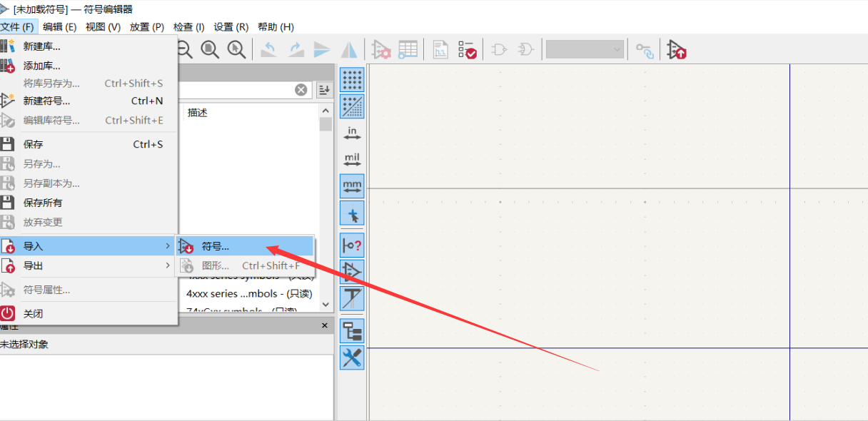This screenshot has height=421, width=868.
Task: Click 保存所有 in the file menu
Action: [x=43, y=203]
